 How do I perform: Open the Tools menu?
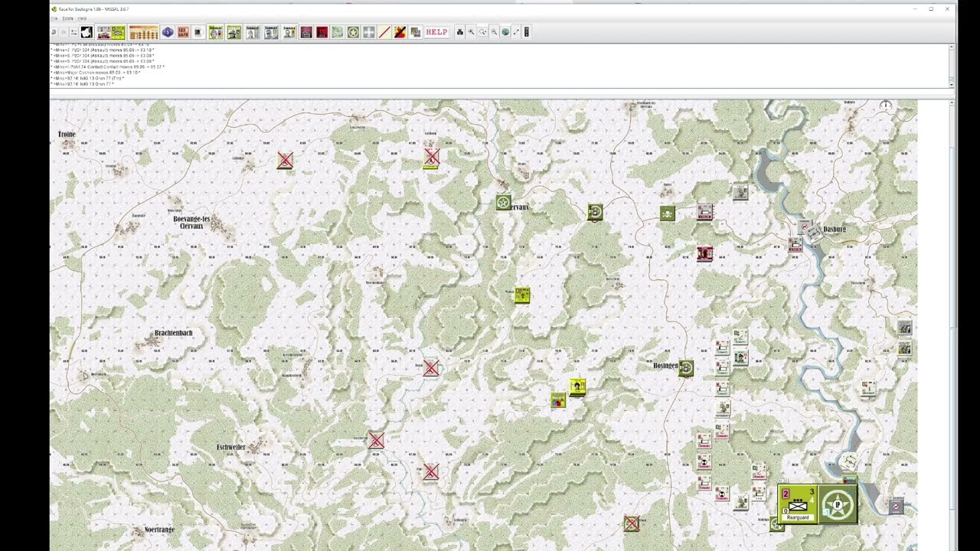[x=68, y=18]
